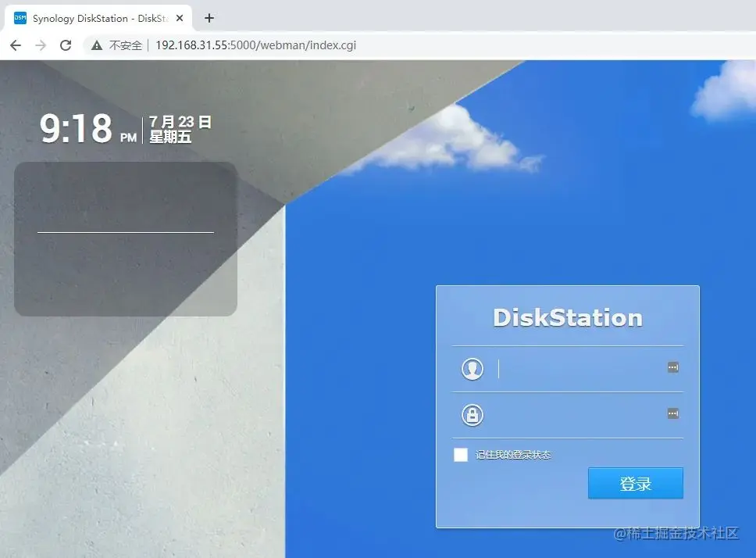The height and width of the screenshot is (558, 756).
Task: Click the 星期五 weekday text
Action: coord(170,137)
